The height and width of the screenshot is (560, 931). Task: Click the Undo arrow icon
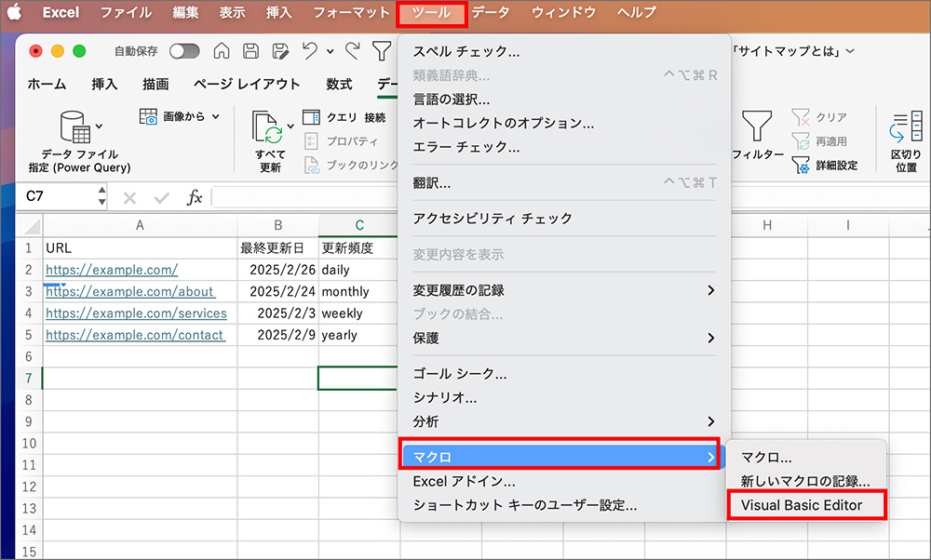309,51
